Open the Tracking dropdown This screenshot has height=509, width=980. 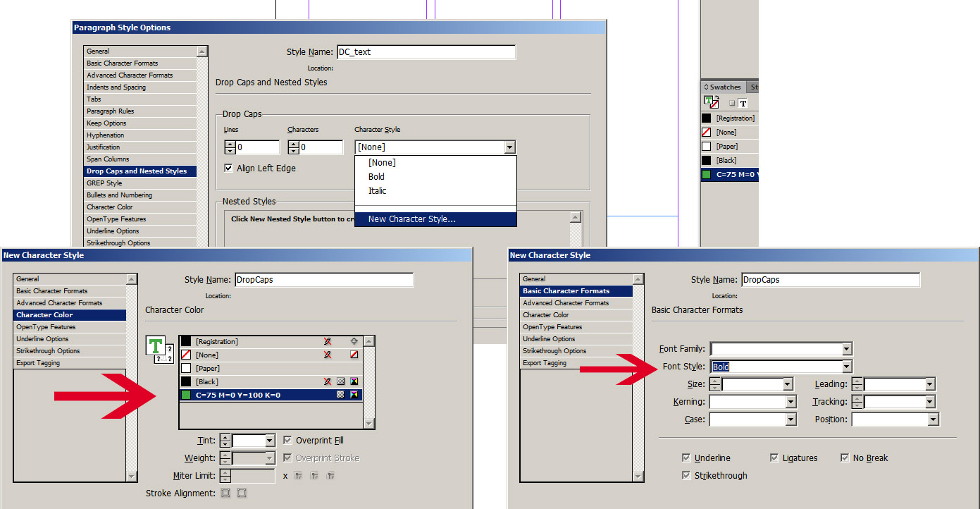[930, 402]
